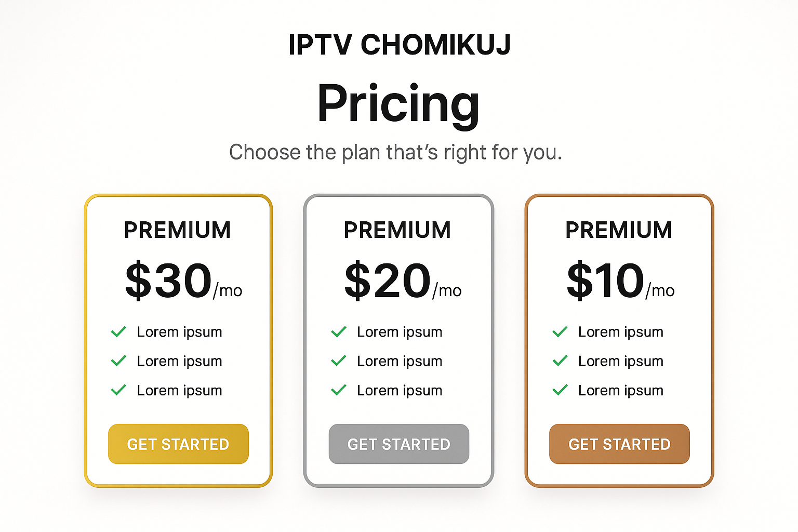798x532 pixels.
Task: Click the third green checkmark in $20 plan
Action: [x=339, y=390]
